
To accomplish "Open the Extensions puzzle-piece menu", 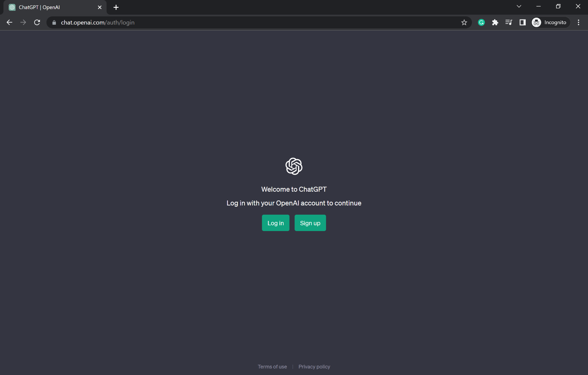I will coord(495,22).
